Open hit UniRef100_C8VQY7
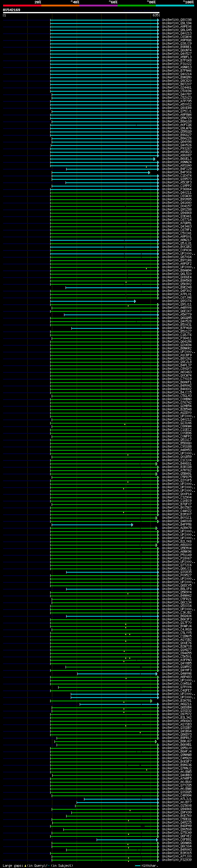The height and width of the screenshot is (868, 197). [176, 369]
